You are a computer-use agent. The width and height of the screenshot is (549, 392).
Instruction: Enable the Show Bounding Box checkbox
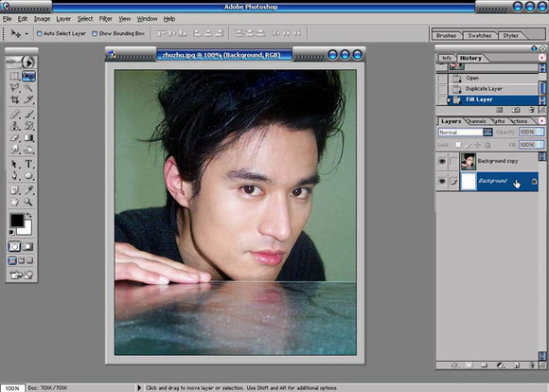click(x=95, y=34)
